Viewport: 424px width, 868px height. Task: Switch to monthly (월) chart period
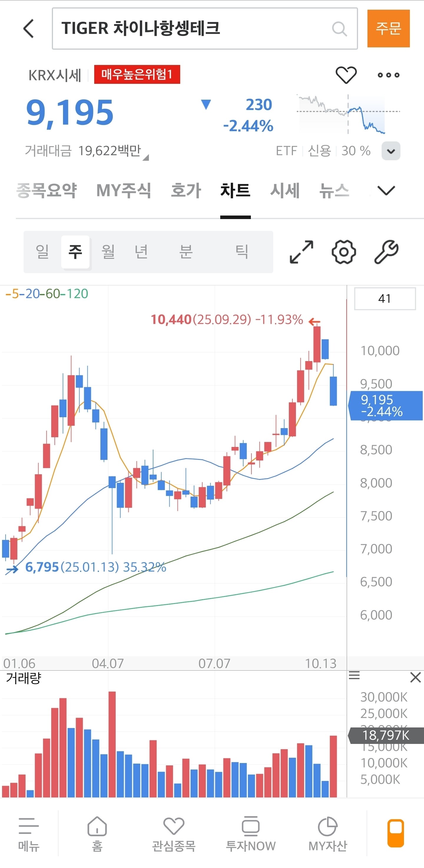(x=108, y=252)
